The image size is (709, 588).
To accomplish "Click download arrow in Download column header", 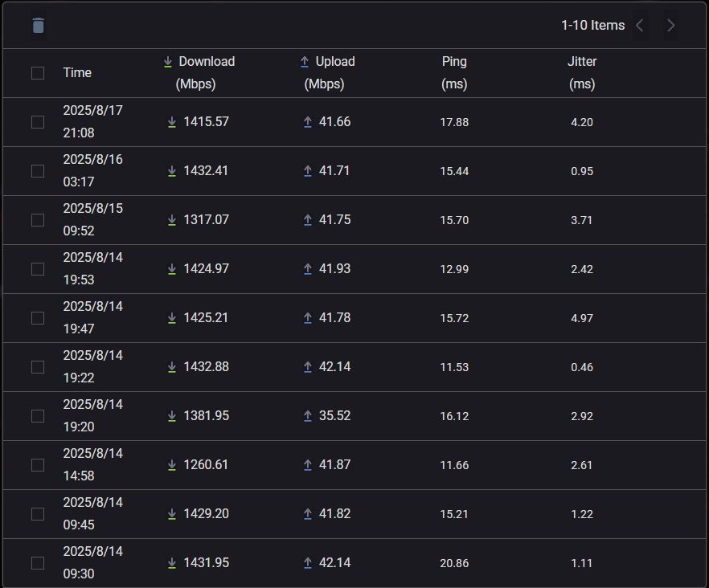I will pyautogui.click(x=168, y=62).
